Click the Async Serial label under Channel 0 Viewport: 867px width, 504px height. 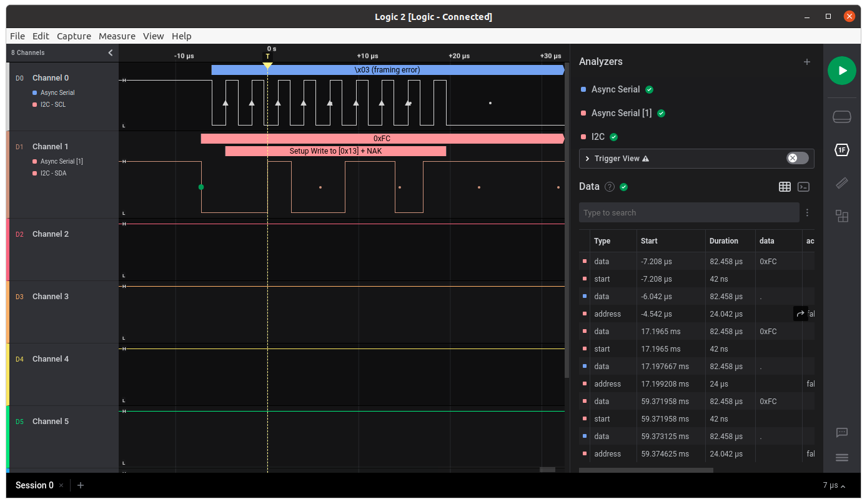tap(57, 93)
